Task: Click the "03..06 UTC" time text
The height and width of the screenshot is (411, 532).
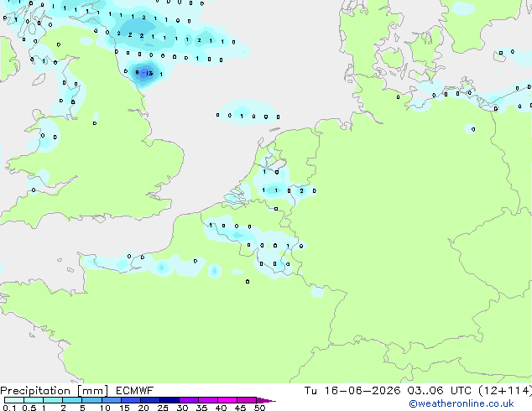Action: (x=440, y=391)
